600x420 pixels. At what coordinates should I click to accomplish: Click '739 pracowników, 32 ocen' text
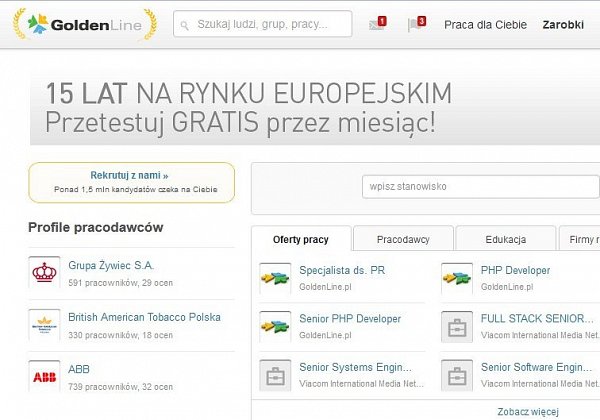pos(121,387)
